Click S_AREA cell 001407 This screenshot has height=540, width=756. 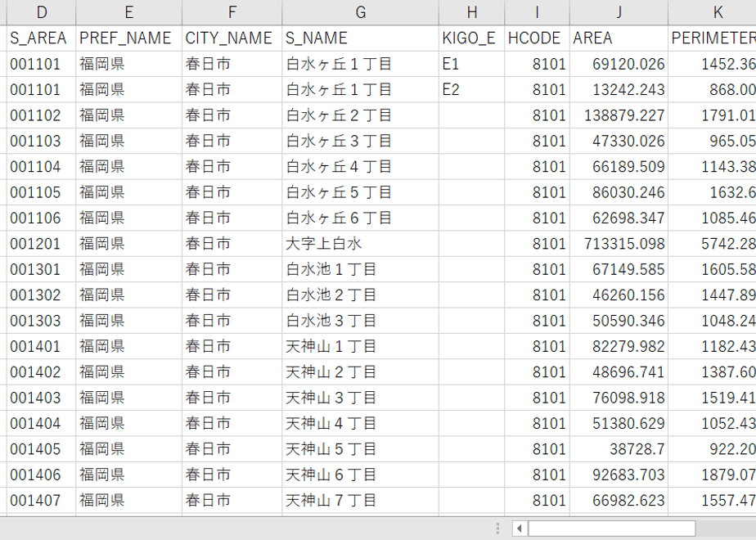click(x=42, y=501)
